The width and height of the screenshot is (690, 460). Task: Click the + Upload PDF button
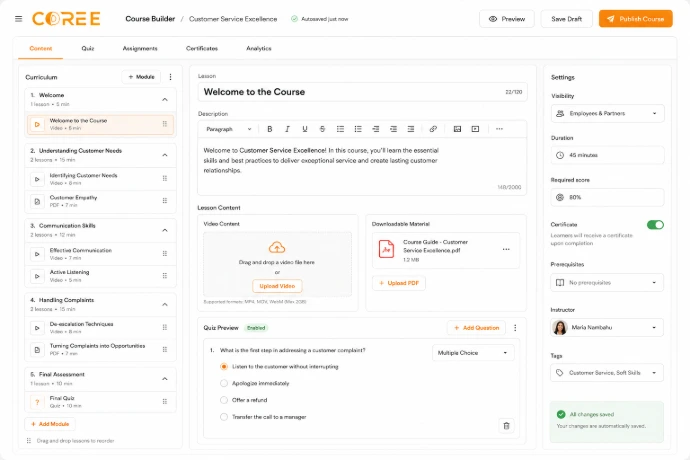coord(399,283)
